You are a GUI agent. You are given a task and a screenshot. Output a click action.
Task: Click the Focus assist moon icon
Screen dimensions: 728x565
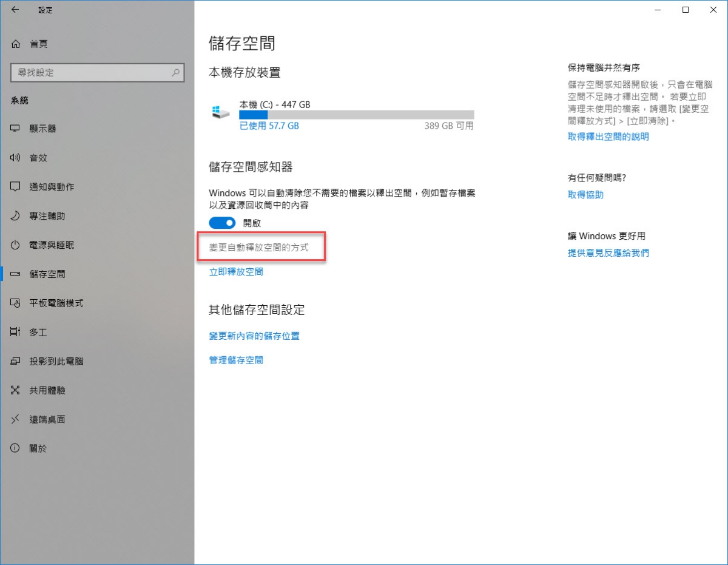tap(16, 216)
